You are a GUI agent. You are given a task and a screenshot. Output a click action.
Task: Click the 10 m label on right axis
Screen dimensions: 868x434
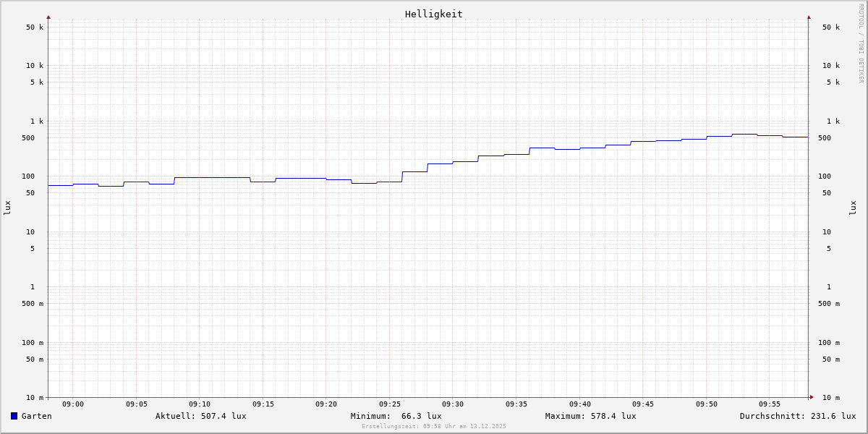point(831,398)
